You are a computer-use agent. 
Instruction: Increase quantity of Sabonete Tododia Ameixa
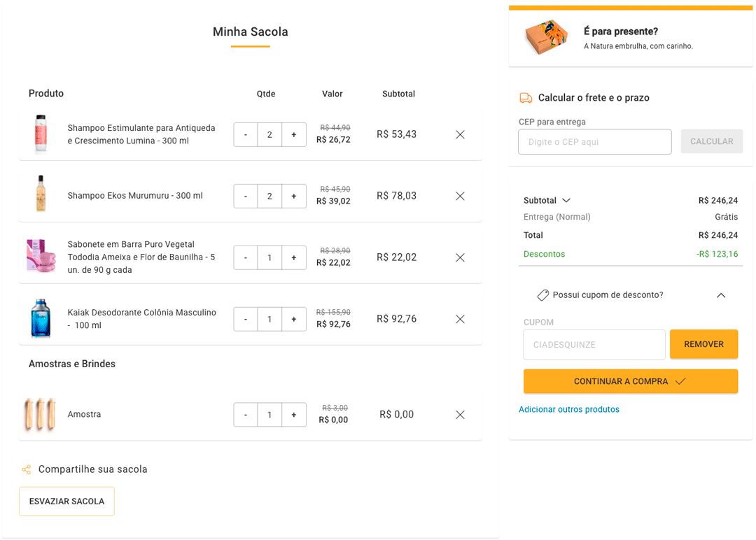pyautogui.click(x=293, y=257)
